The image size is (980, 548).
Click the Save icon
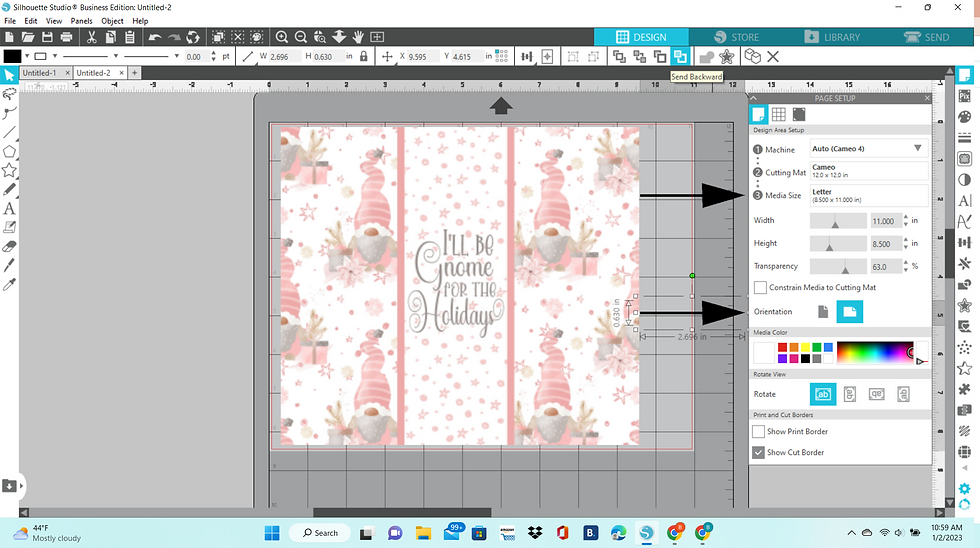(x=47, y=37)
